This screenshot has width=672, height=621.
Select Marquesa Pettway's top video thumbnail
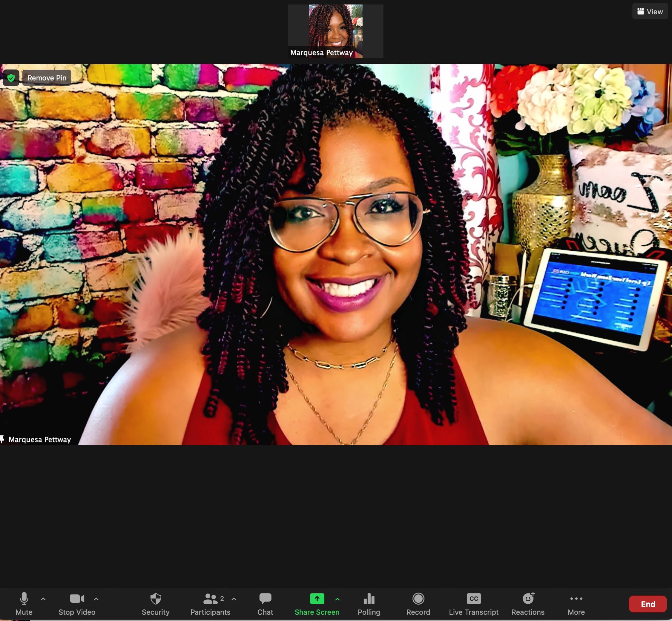click(x=335, y=31)
